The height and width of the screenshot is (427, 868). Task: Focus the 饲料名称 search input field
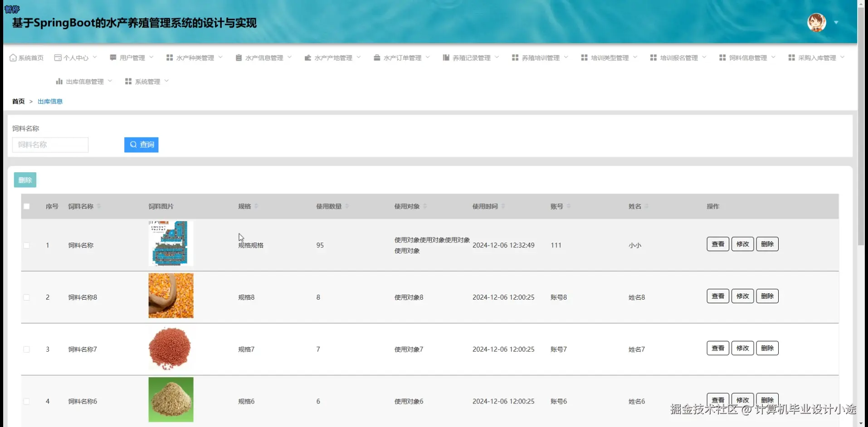pos(50,145)
